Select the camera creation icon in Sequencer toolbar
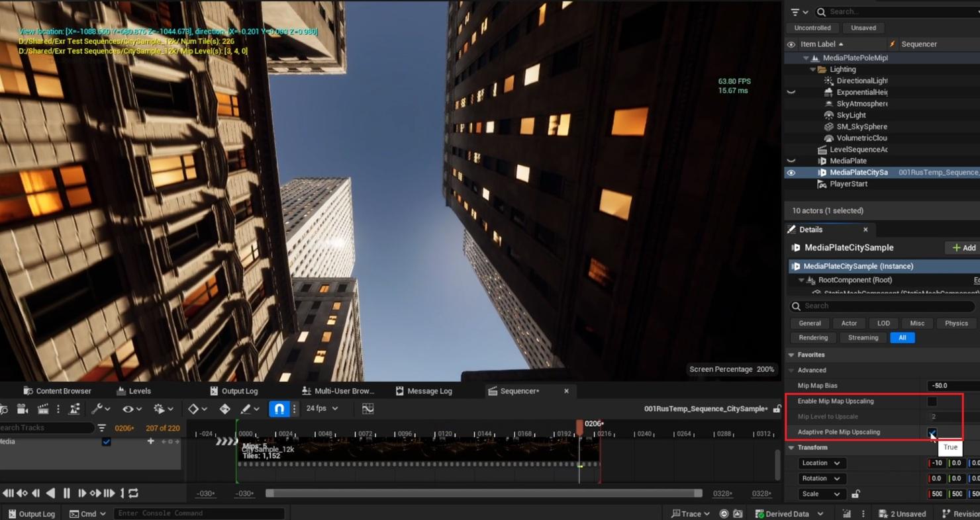 pyautogui.click(x=23, y=408)
